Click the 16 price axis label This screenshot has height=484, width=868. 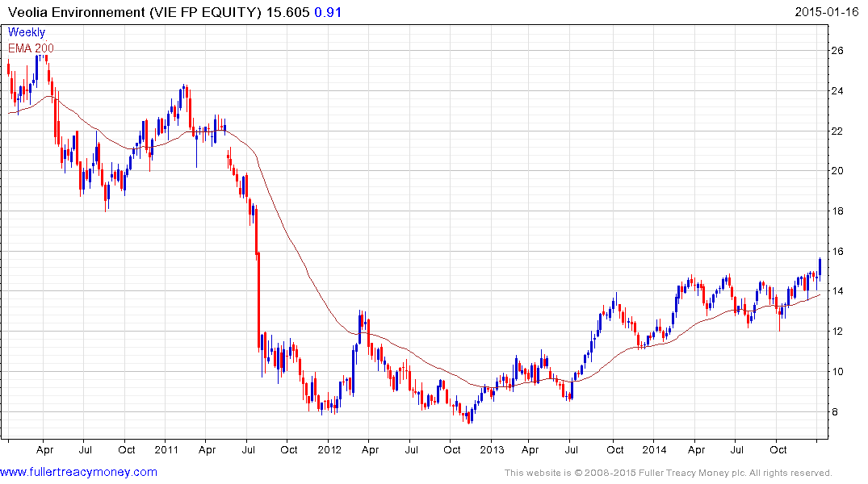point(837,251)
